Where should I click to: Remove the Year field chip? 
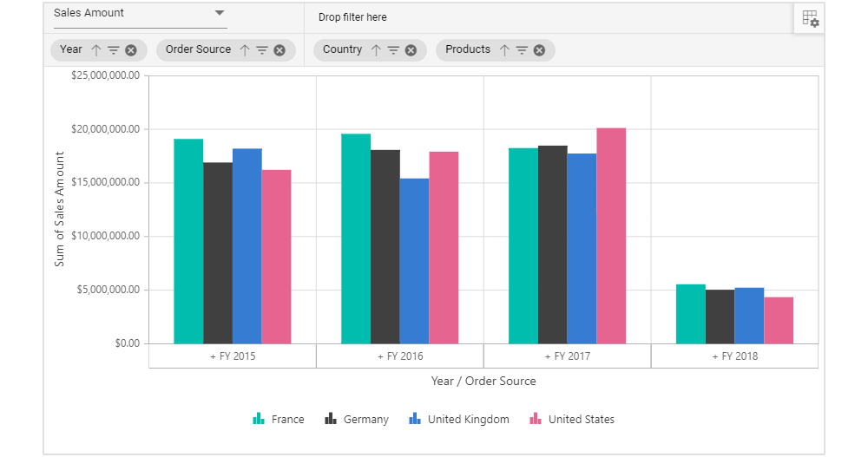coord(131,50)
